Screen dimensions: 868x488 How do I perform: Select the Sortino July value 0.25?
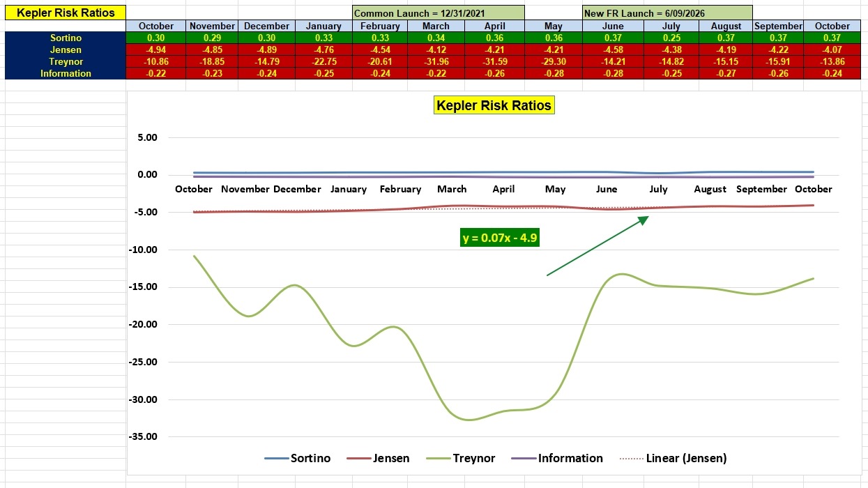[x=671, y=38]
